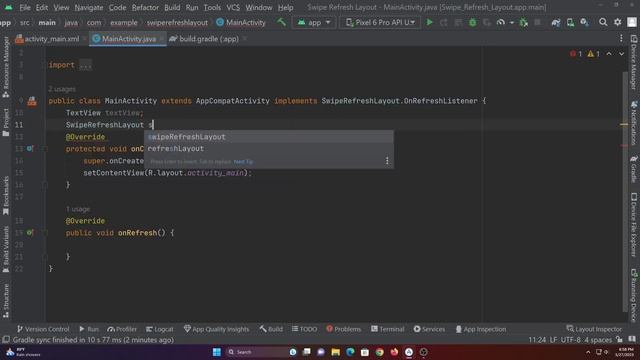Open profiler dropdown arrow next to gauge
The height and width of the screenshot is (360, 640).
pos(511,22)
